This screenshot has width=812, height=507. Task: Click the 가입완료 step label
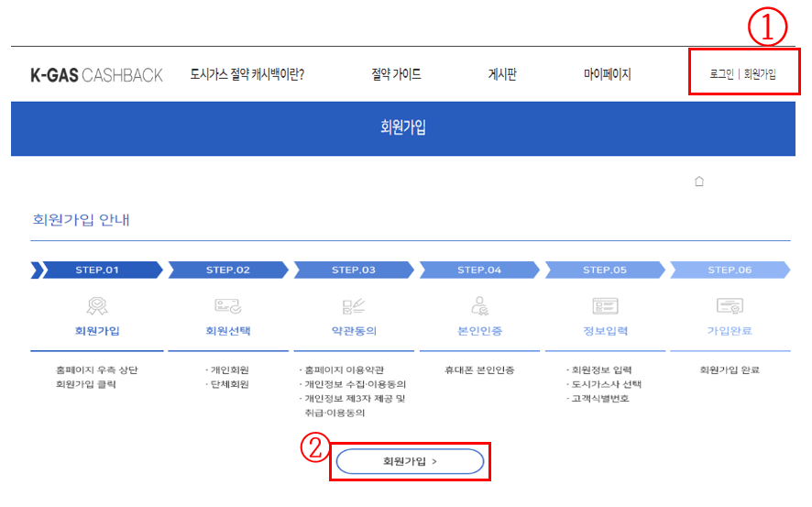(730, 331)
